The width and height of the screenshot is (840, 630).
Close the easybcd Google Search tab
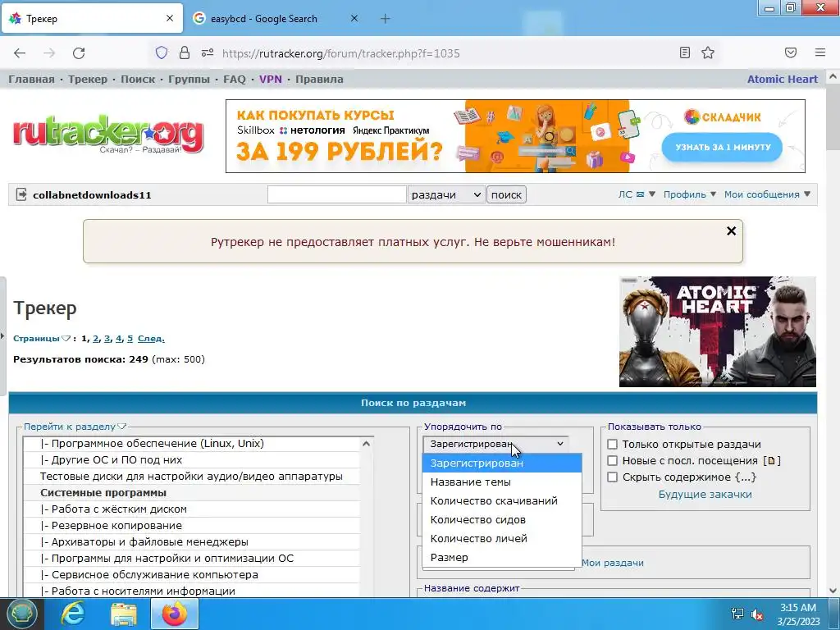pos(354,18)
